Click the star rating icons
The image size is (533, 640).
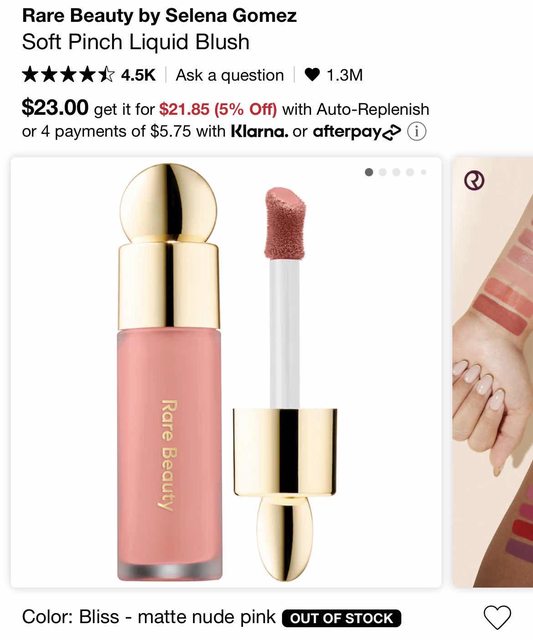(68, 75)
